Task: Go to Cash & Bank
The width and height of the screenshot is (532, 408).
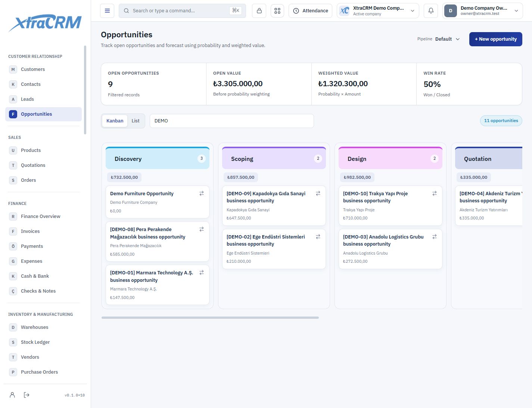Action: (x=43, y=276)
